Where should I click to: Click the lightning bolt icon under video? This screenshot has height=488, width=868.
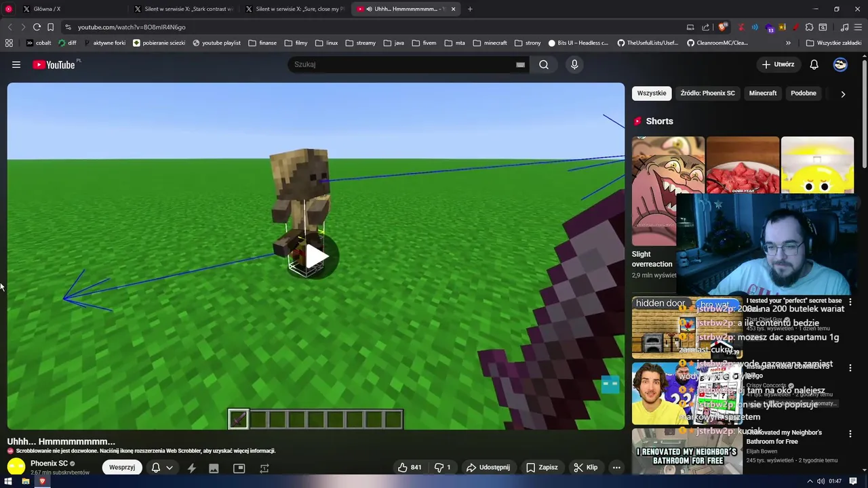pos(191,468)
